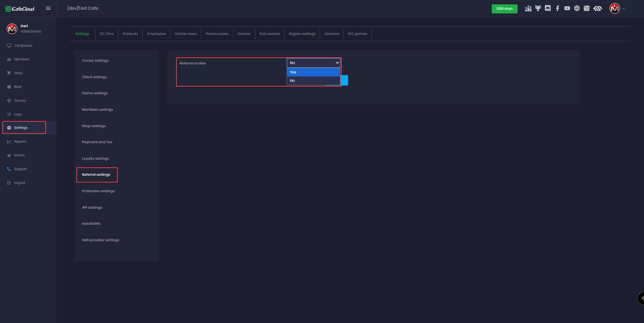Select Yes in Referral enable list
The width and height of the screenshot is (644, 323).
[313, 72]
